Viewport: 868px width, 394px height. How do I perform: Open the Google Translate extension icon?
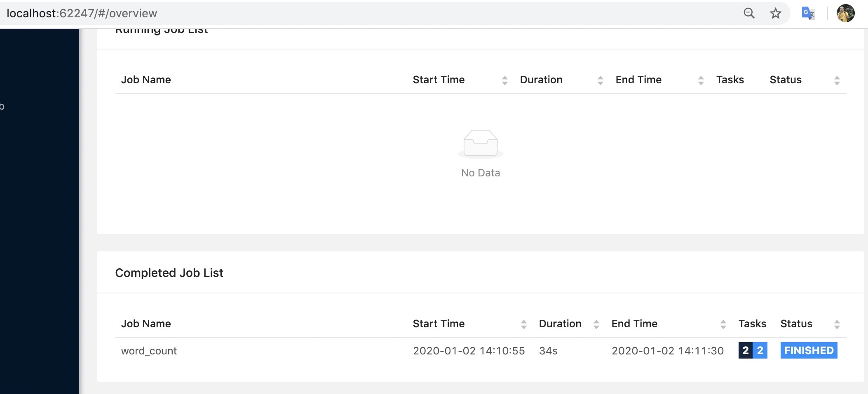point(808,13)
